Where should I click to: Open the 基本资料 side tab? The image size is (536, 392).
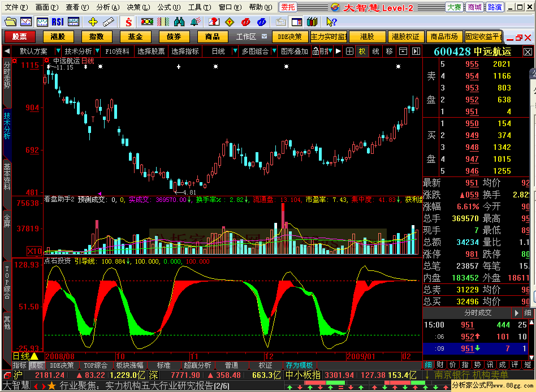click(x=7, y=177)
